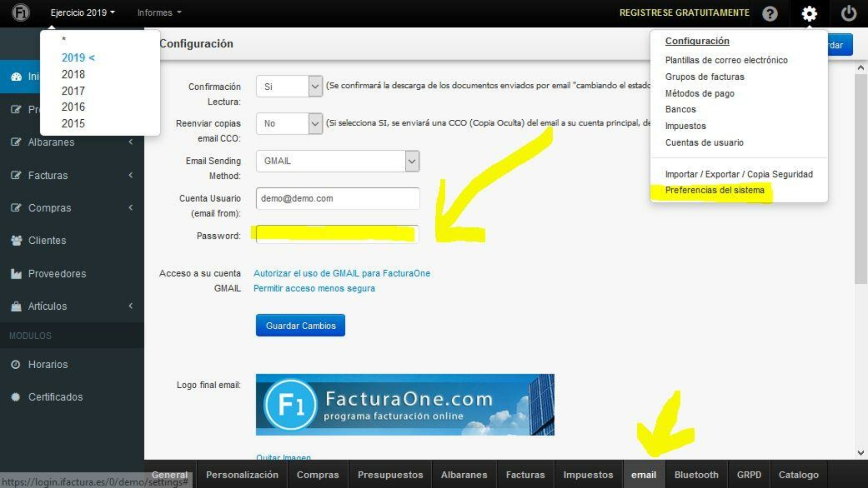Select Plantillas de correo electrónico option

(x=727, y=60)
